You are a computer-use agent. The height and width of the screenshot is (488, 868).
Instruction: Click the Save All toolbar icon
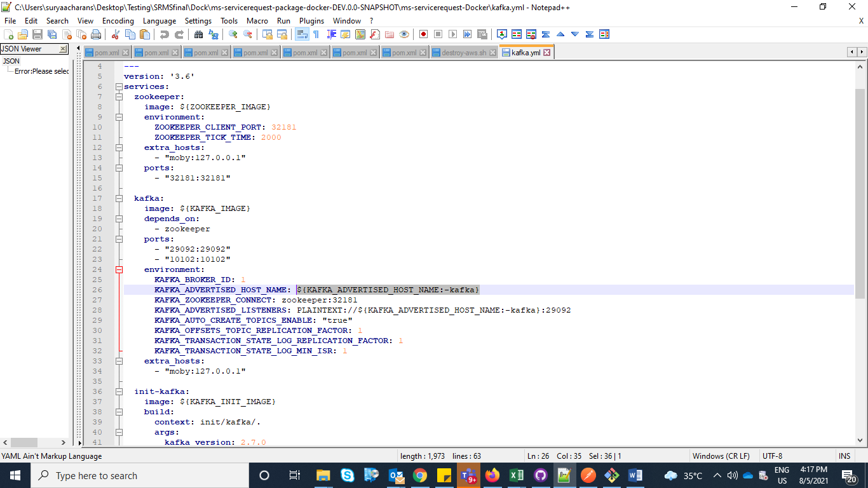pyautogui.click(x=52, y=34)
